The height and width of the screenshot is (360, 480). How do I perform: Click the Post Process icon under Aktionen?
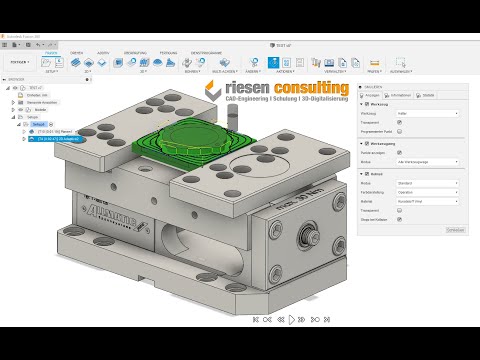pyautogui.click(x=286, y=62)
